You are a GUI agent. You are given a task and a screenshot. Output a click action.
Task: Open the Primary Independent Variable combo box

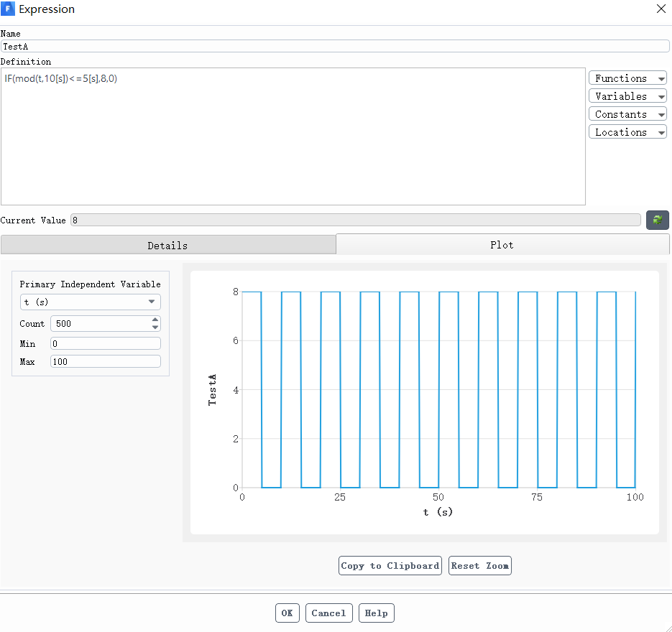[x=91, y=302]
